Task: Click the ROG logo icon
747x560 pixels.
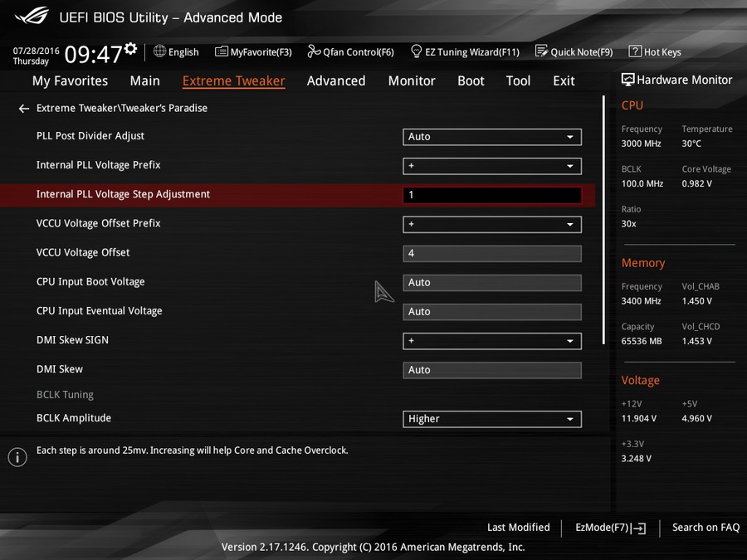Action: pos(32,16)
